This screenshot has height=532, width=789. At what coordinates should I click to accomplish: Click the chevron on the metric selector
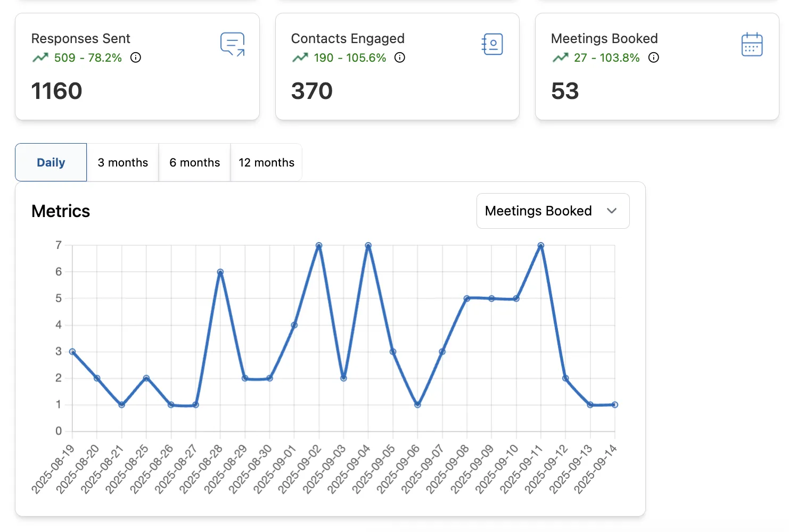point(611,211)
